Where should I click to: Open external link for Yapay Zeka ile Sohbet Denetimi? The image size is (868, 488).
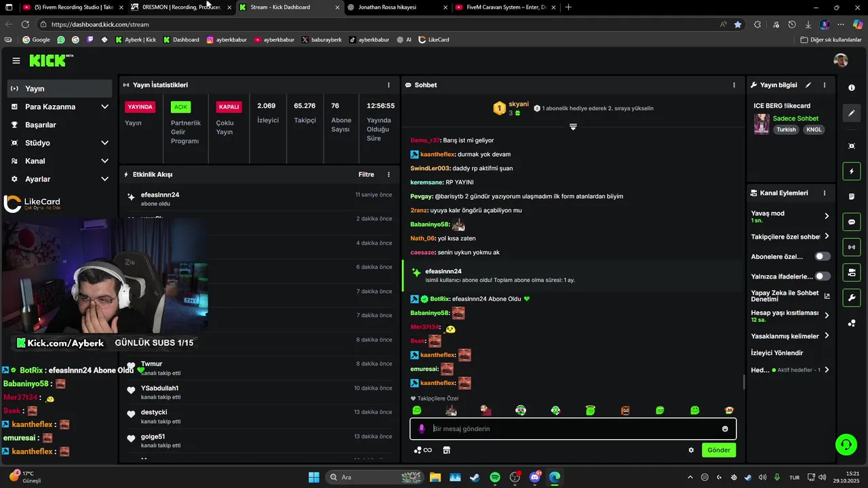click(x=827, y=296)
